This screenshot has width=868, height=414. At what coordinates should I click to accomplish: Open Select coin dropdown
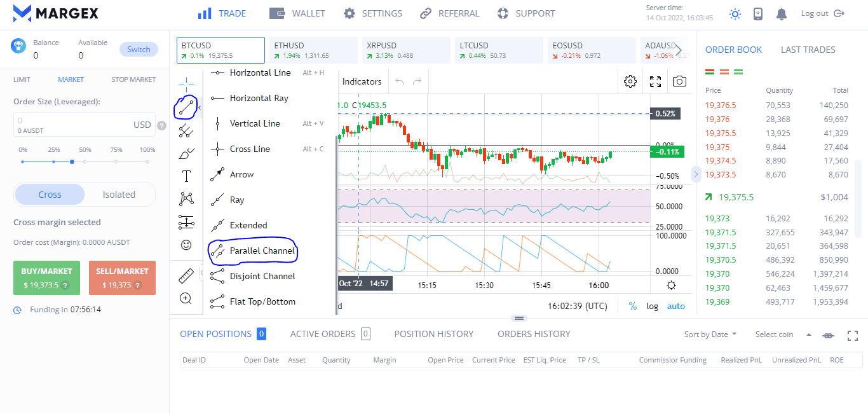coord(783,335)
